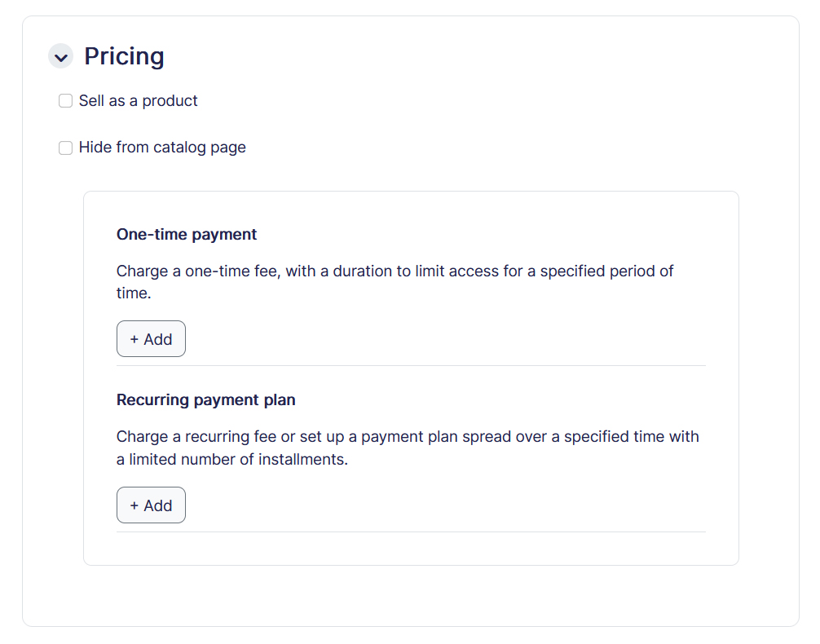Click the downward chevron icon beside Pricing

[60, 56]
